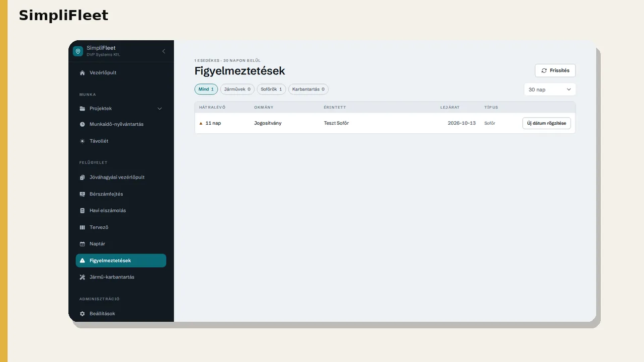Click the OKMÁNY column header
This screenshot has width=644, height=362.
point(264,108)
